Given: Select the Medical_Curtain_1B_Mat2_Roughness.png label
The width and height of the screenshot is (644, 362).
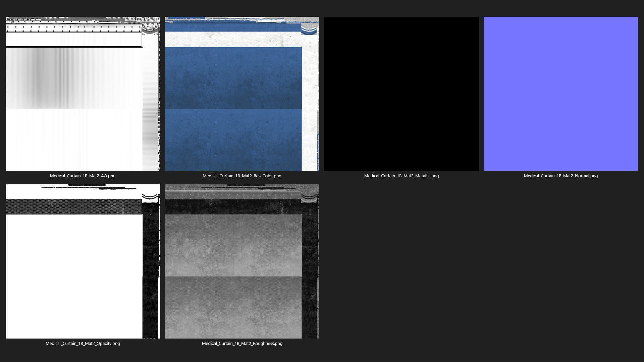Looking at the screenshot, I should click(x=242, y=343).
